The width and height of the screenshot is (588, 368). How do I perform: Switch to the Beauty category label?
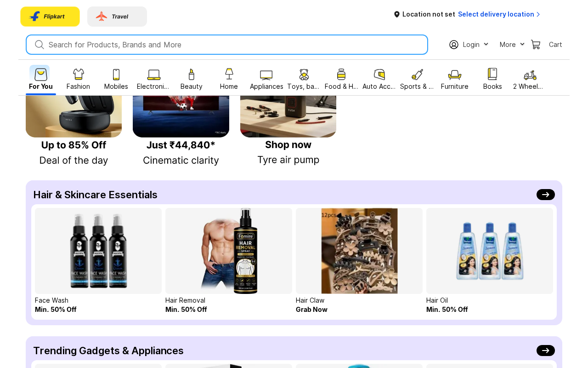pos(192,86)
